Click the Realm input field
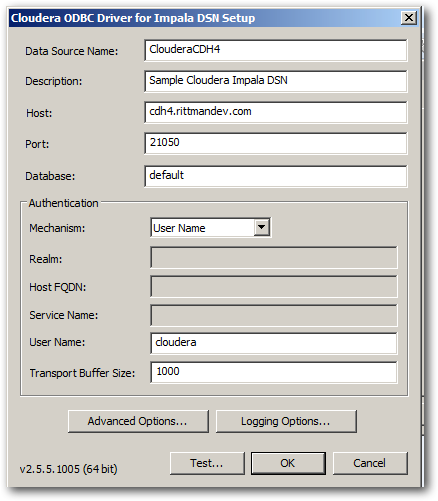The height and width of the screenshot is (501, 438). coord(274,257)
